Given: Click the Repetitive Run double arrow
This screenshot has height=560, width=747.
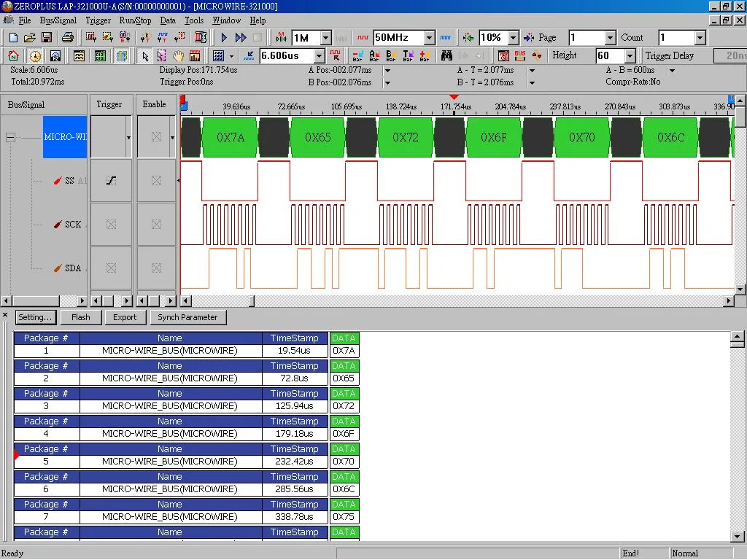Looking at the screenshot, I should point(241,38).
